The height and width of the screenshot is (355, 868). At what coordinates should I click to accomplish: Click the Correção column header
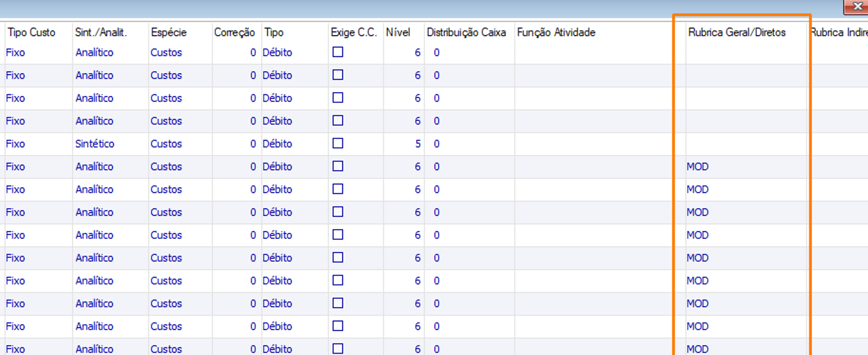(234, 32)
